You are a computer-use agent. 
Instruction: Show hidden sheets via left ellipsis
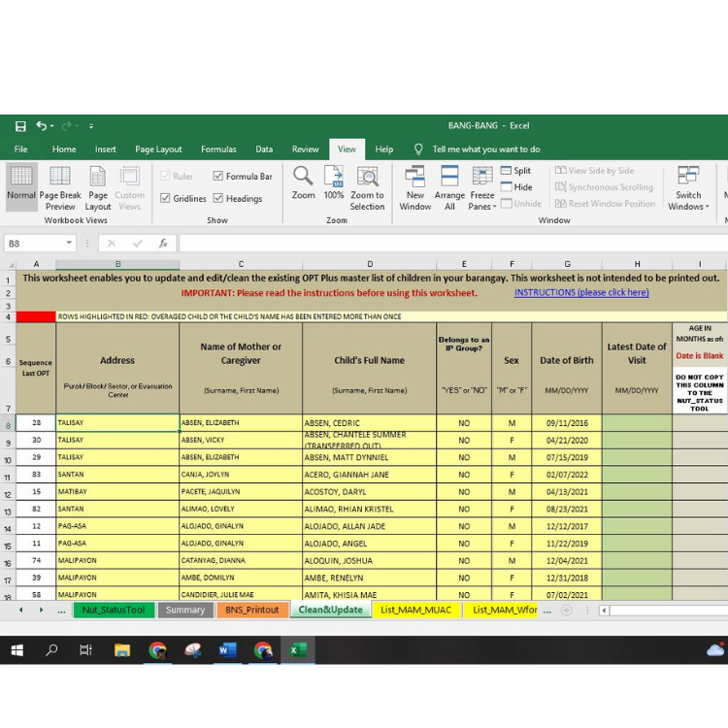61,611
